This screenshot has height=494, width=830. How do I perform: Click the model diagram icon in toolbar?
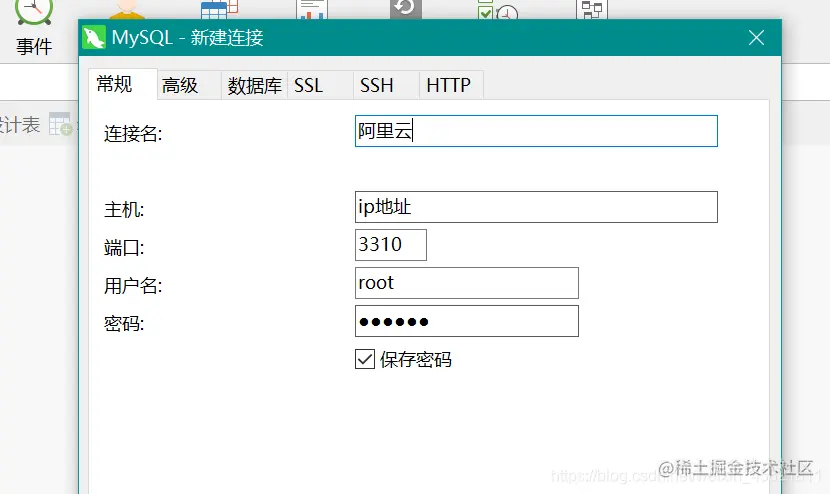click(592, 10)
